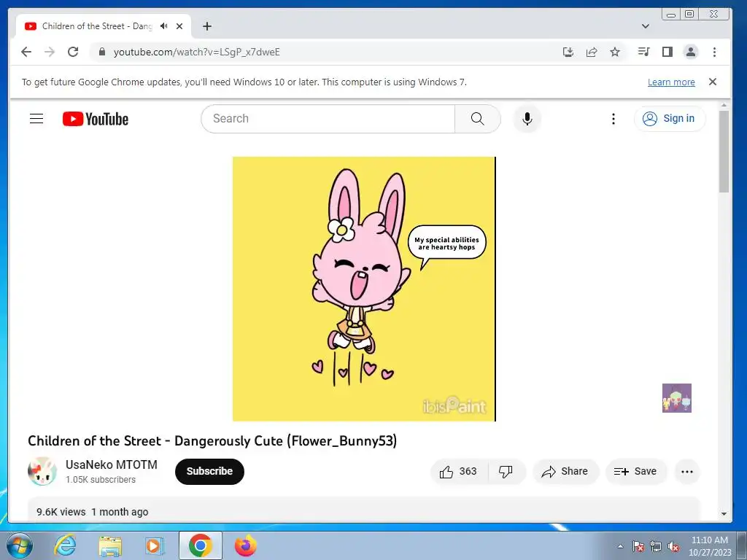Screen dimensions: 747x560
Task: Subscribe to UsaNeko MTOTM
Action: [209, 472]
